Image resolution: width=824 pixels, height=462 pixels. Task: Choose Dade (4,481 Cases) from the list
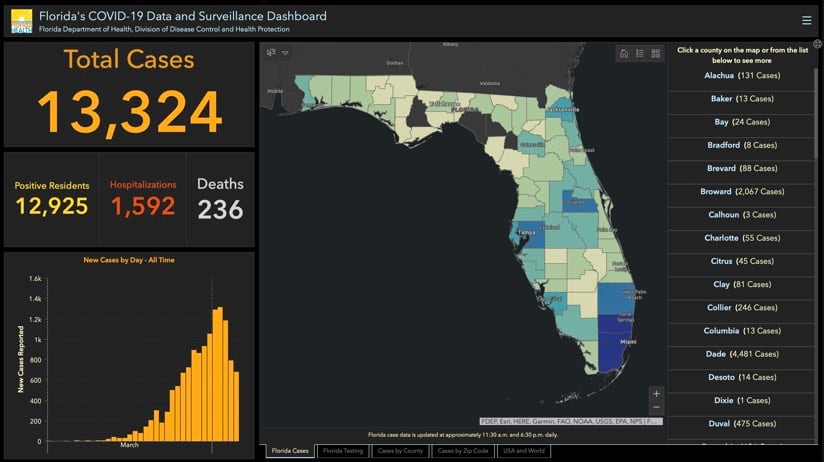point(741,354)
